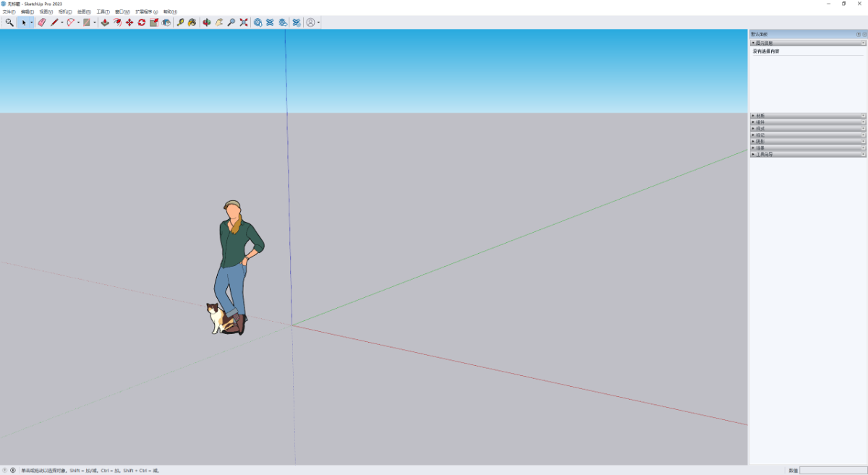Click the status bar question mark icon
This screenshot has width=868, height=475.
[x=4, y=470]
